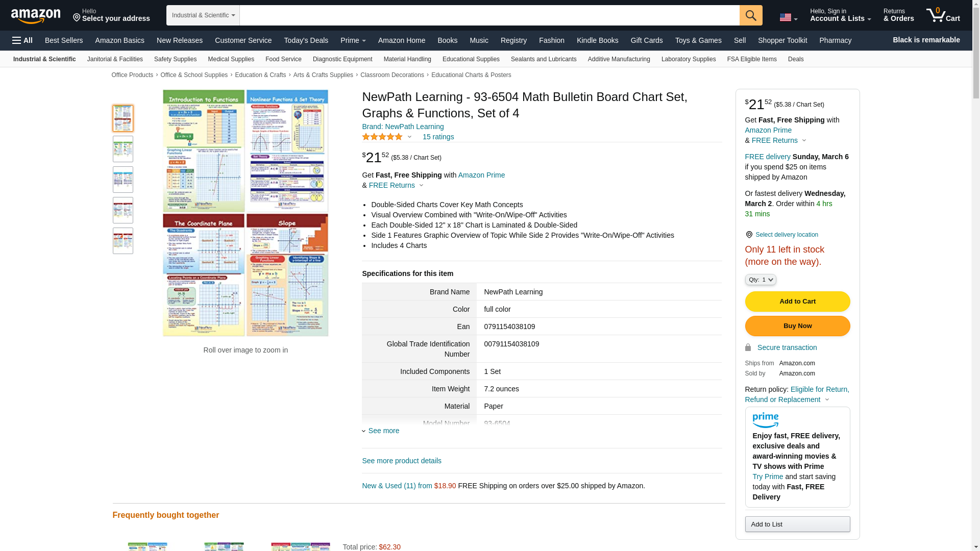The height and width of the screenshot is (551, 980).
Task: Click the Prime logo in sidebar
Action: [x=765, y=420]
